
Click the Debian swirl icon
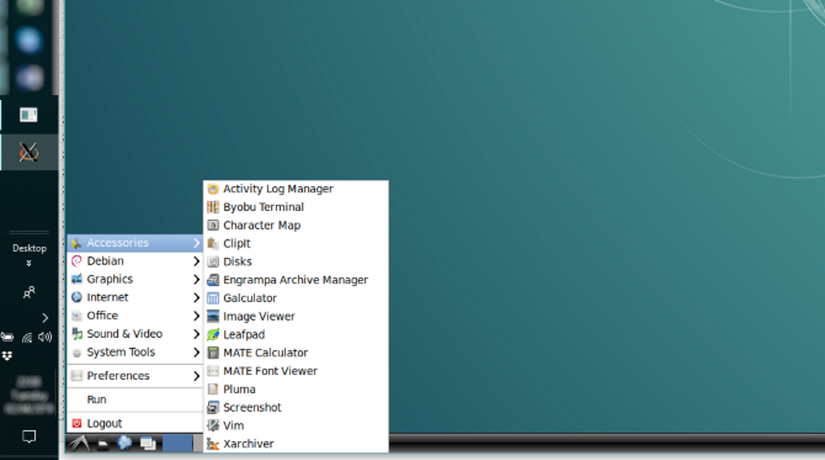(77, 261)
